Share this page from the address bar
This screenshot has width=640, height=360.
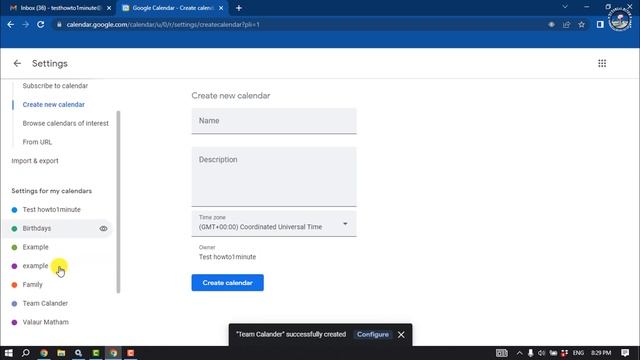[x=567, y=24]
